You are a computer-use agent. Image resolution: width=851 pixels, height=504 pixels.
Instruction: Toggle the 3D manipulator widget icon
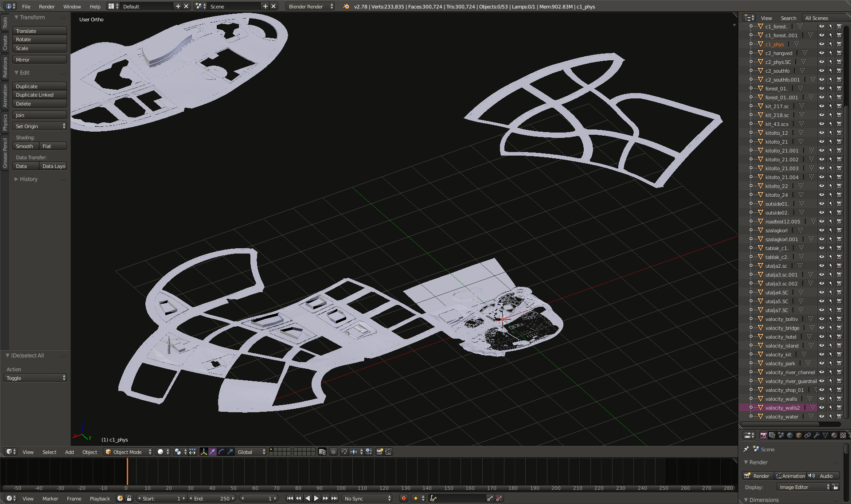[x=203, y=452]
